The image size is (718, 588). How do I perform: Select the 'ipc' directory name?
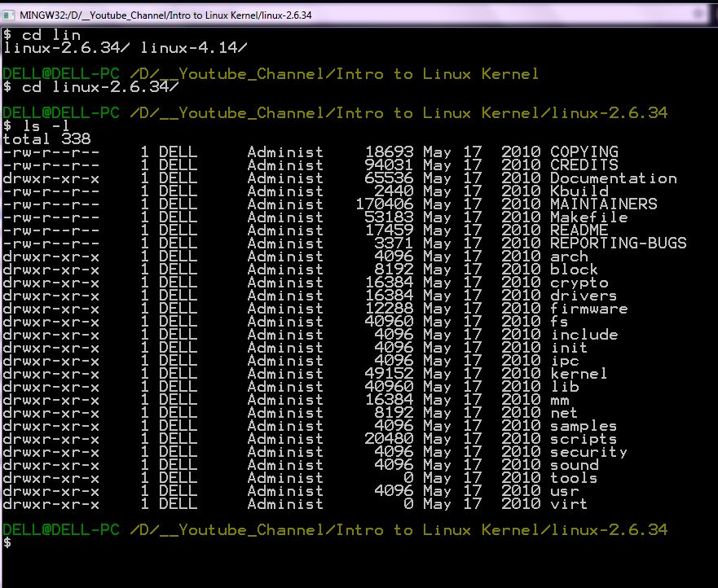[x=565, y=361]
